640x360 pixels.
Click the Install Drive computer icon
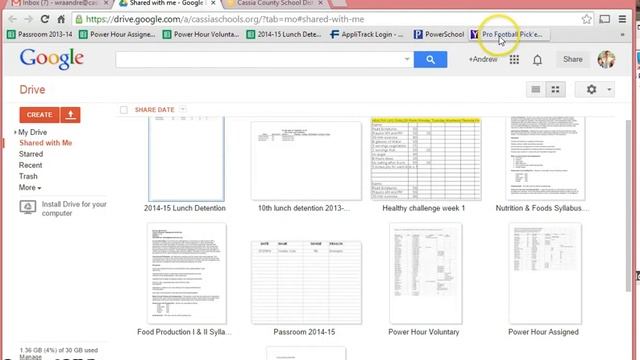pos(28,207)
